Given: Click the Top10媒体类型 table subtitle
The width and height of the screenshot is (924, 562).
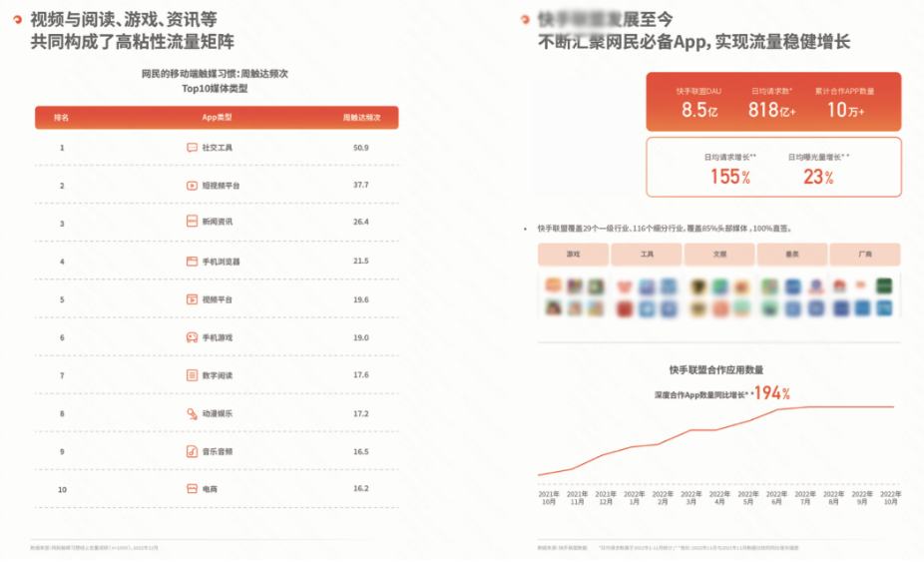Looking at the screenshot, I should tap(215, 89).
